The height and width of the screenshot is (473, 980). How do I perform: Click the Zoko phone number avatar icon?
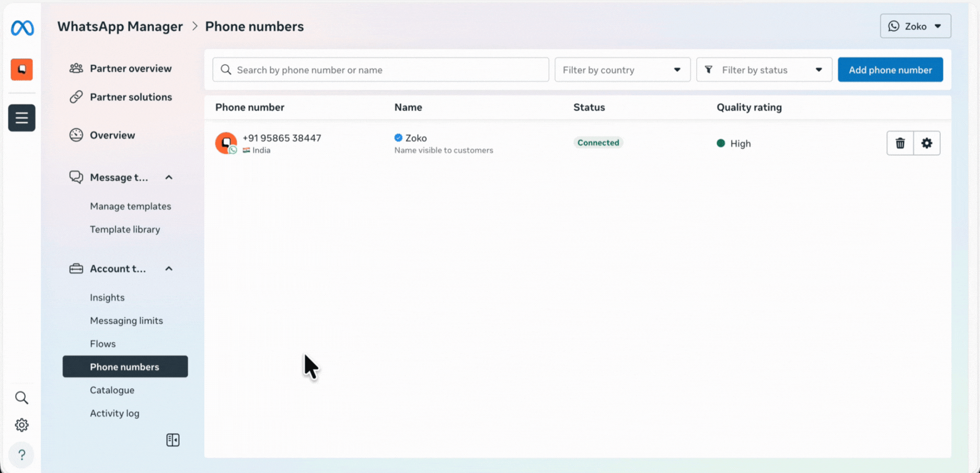226,143
